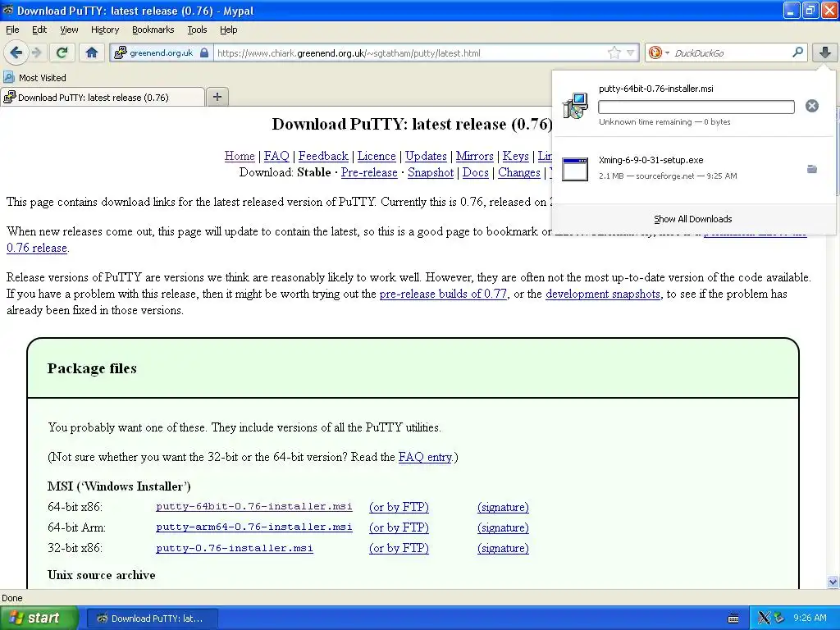Click the greenend.org.uk site identity button
840x630 pixels.
tap(162, 52)
